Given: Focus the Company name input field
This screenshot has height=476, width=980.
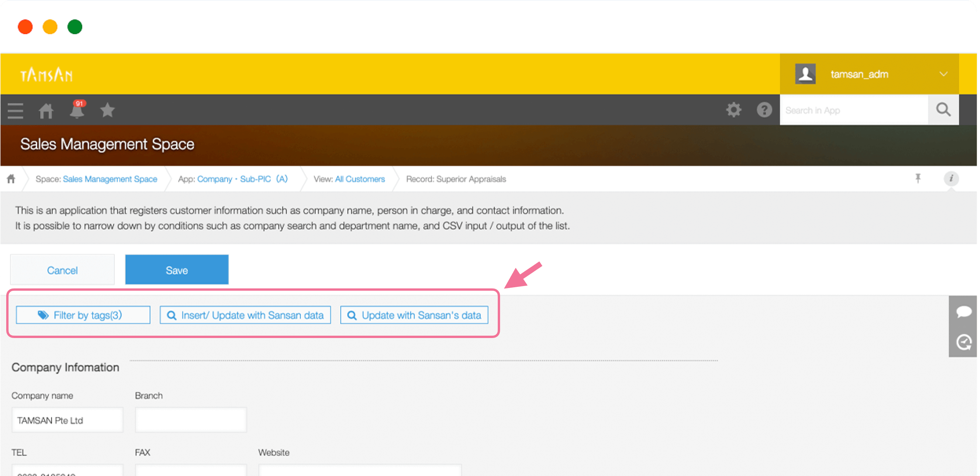Looking at the screenshot, I should click(67, 420).
